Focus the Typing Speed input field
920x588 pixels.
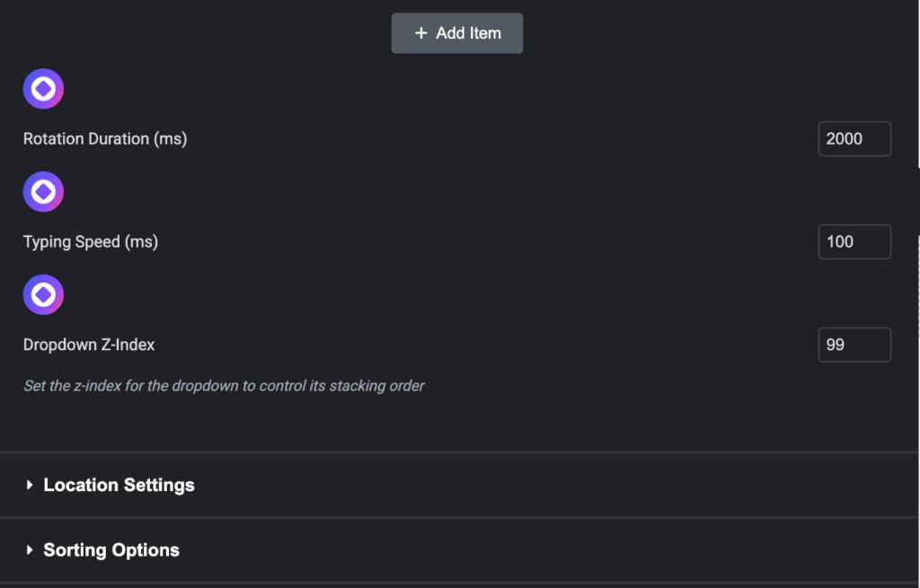click(x=854, y=241)
